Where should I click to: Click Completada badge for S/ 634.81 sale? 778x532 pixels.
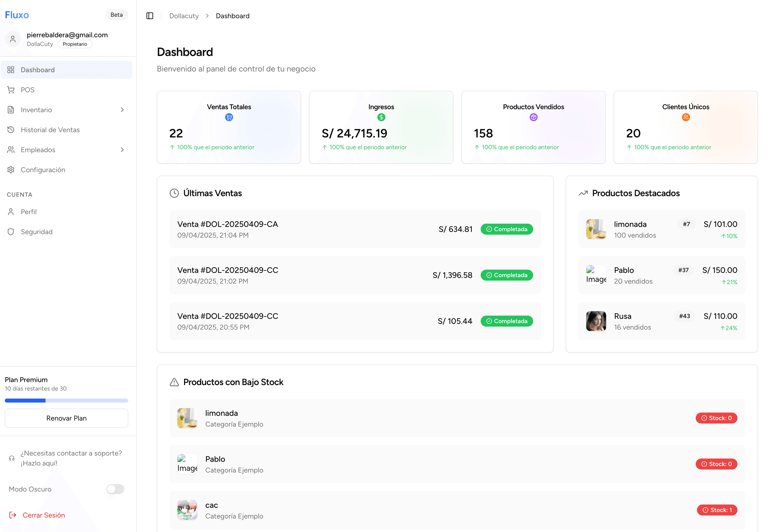click(507, 229)
